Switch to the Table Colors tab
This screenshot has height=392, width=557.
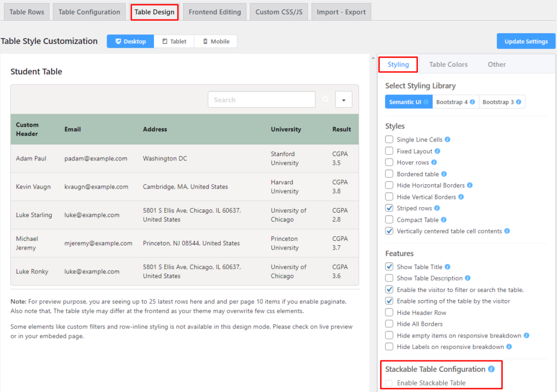point(448,65)
